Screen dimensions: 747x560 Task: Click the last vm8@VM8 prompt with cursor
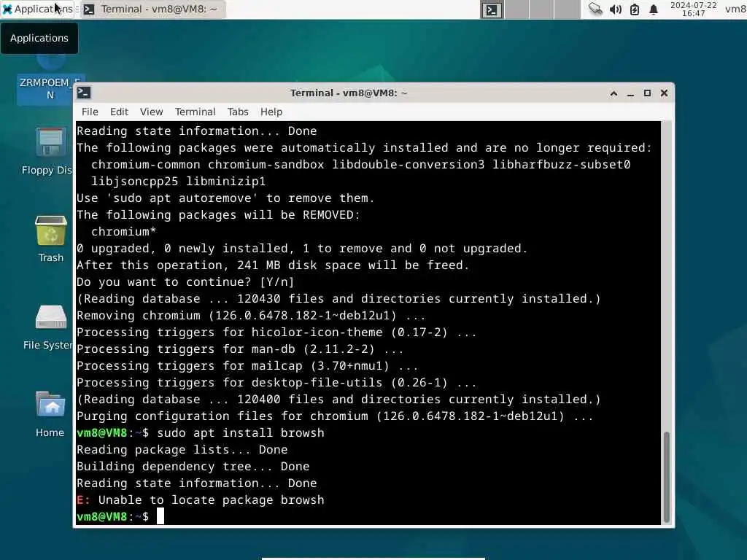pos(120,517)
